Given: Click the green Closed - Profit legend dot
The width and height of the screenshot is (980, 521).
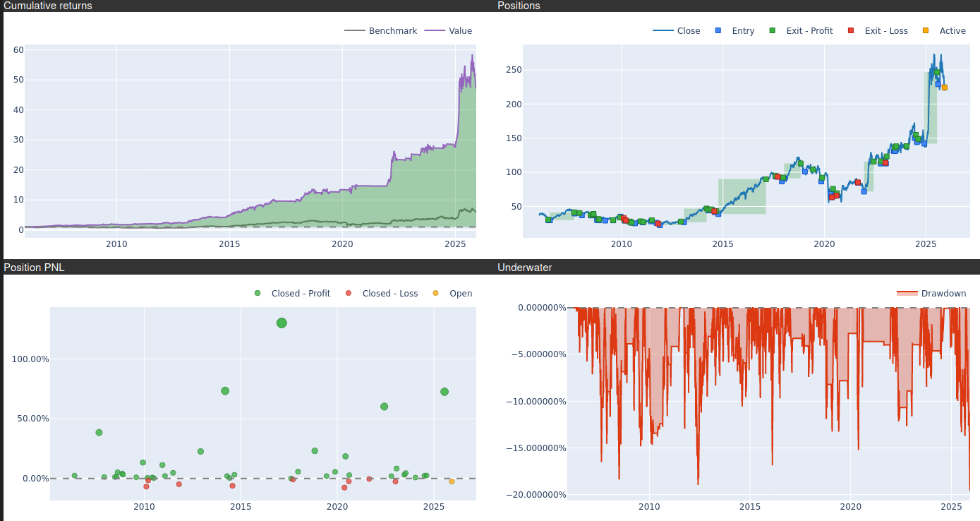Looking at the screenshot, I should point(258,294).
